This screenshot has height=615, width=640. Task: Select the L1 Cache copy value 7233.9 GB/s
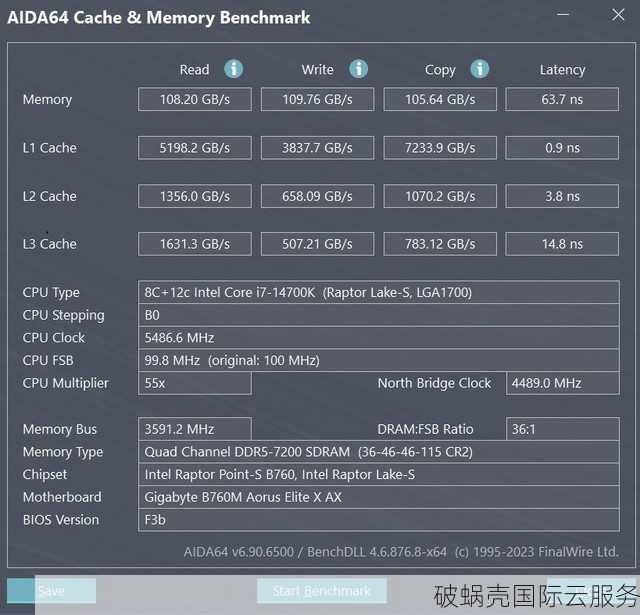tap(440, 148)
